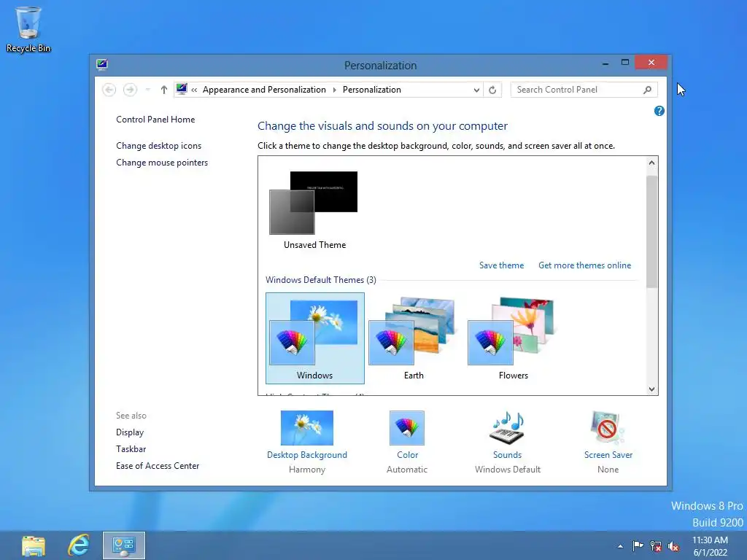Click the Personalization breadcrumb segment
Image resolution: width=747 pixels, height=560 pixels.
(x=371, y=90)
